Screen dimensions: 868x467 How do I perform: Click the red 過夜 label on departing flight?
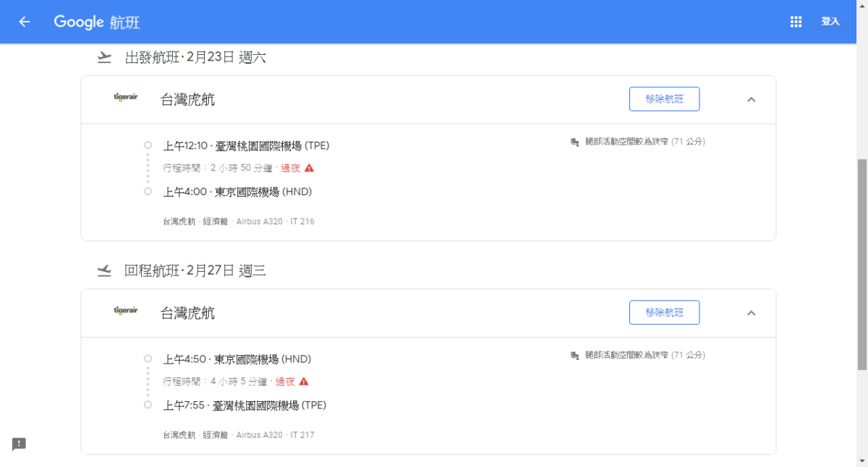coord(290,168)
